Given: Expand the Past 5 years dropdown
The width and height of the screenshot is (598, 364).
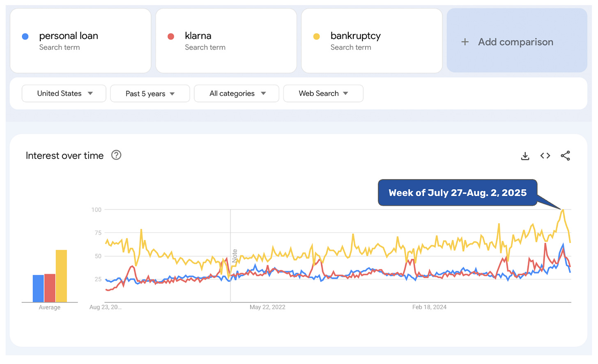Looking at the screenshot, I should pos(150,94).
